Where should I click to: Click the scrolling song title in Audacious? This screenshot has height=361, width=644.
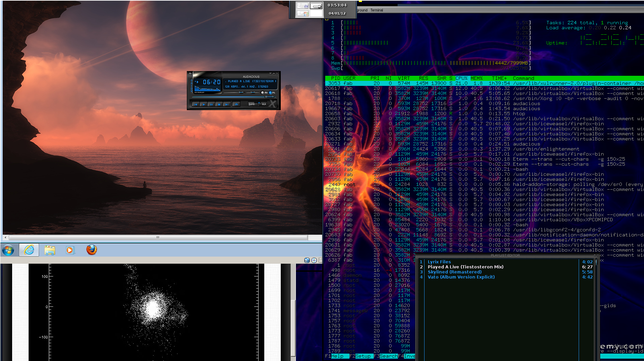[x=251, y=81]
